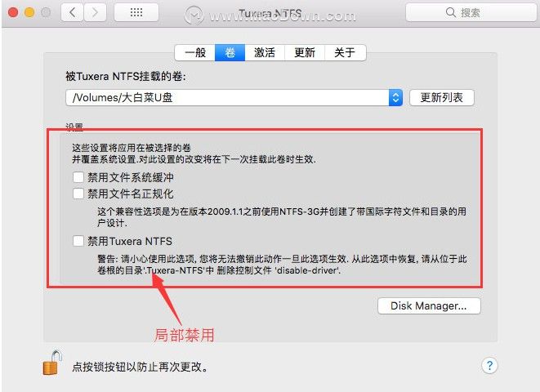This screenshot has height=392, width=540.
Task: Open Disk Manager... button
Action: pyautogui.click(x=429, y=305)
